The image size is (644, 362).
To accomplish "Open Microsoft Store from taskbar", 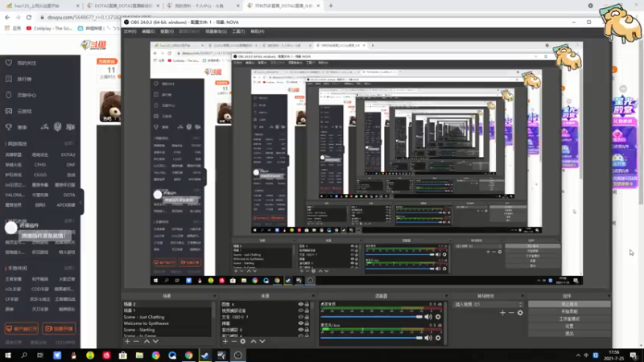I will click(x=123, y=356).
